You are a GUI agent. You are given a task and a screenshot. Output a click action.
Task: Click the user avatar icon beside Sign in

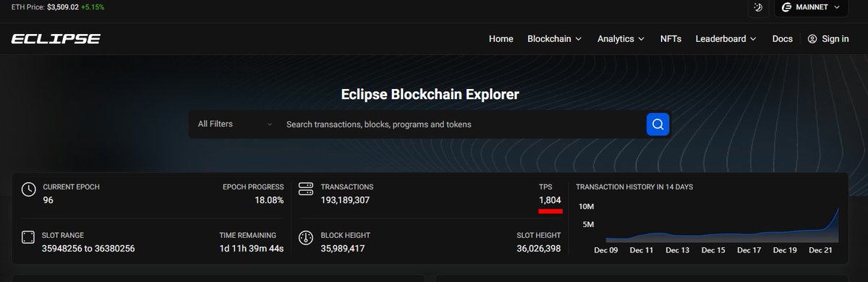coord(812,39)
